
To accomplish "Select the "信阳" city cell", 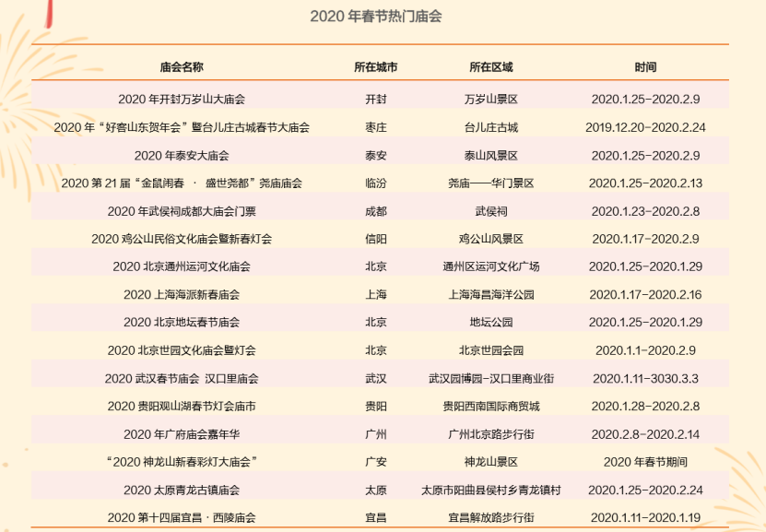I will coord(375,239).
